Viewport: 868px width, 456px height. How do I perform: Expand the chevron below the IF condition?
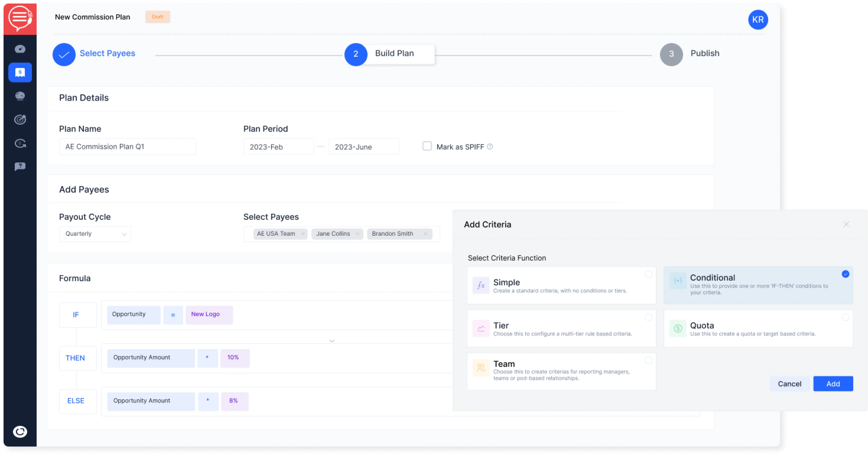pos(332,341)
